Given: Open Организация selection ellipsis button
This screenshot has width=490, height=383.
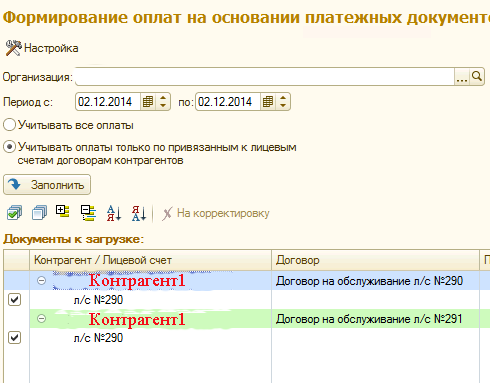Looking at the screenshot, I should click(x=462, y=77).
